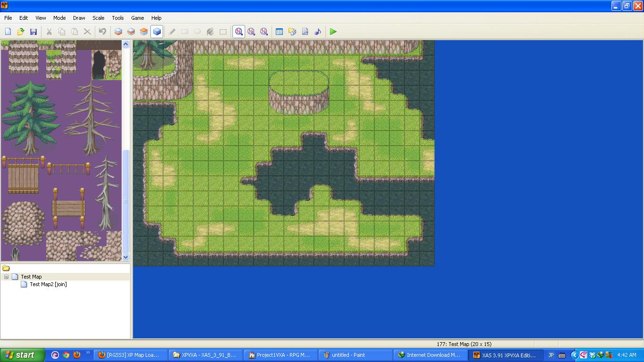Viewport: 644px width, 362px height.
Task: Save the project with the floppy icon
Action: pos(33,32)
